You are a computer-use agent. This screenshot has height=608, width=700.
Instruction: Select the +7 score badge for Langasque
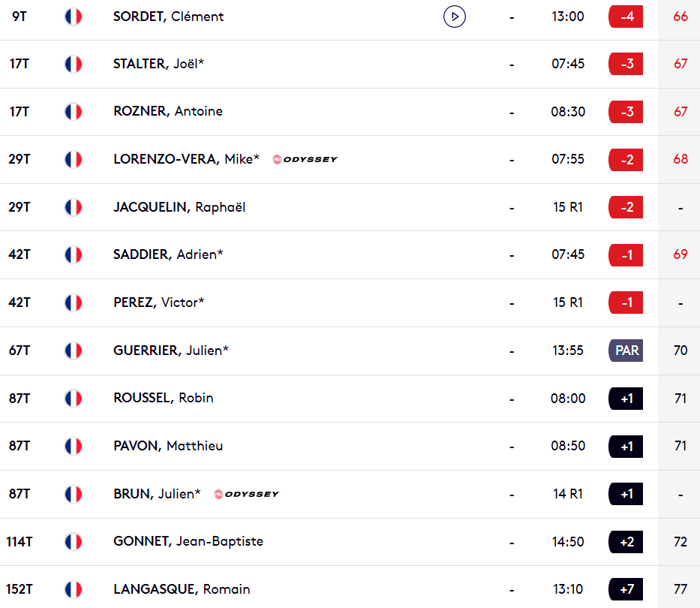coord(626,589)
